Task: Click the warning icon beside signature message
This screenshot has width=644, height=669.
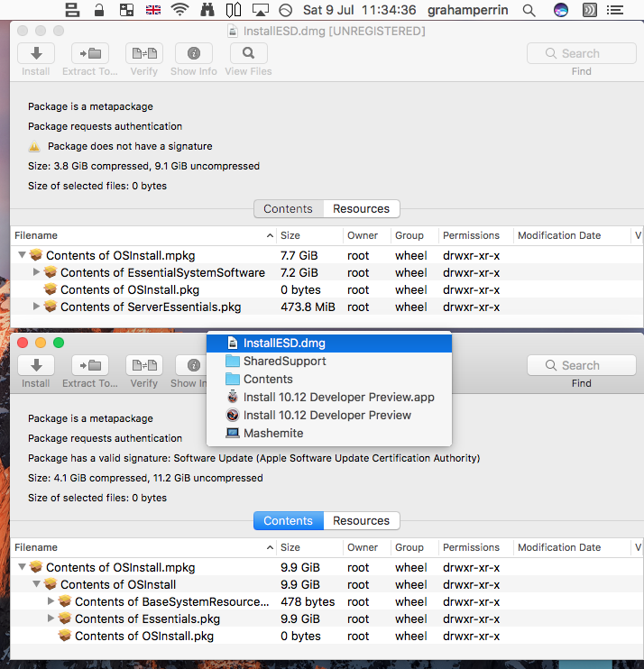Action: pos(34,146)
